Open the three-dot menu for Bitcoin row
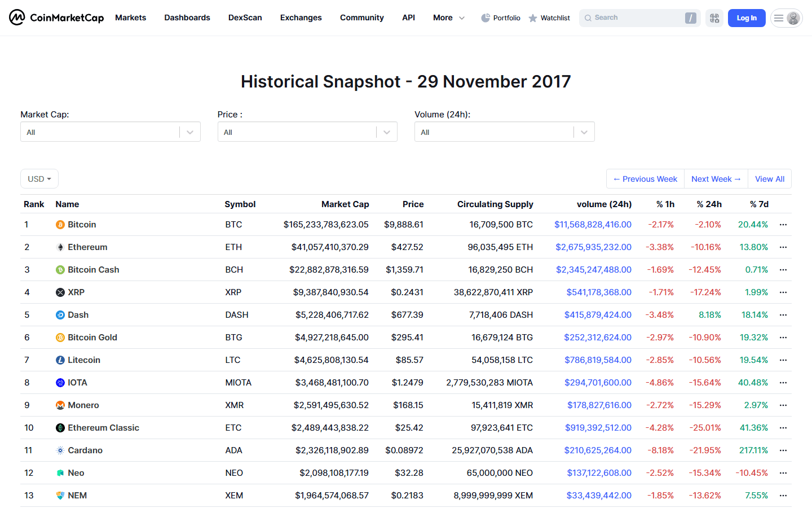 (783, 225)
